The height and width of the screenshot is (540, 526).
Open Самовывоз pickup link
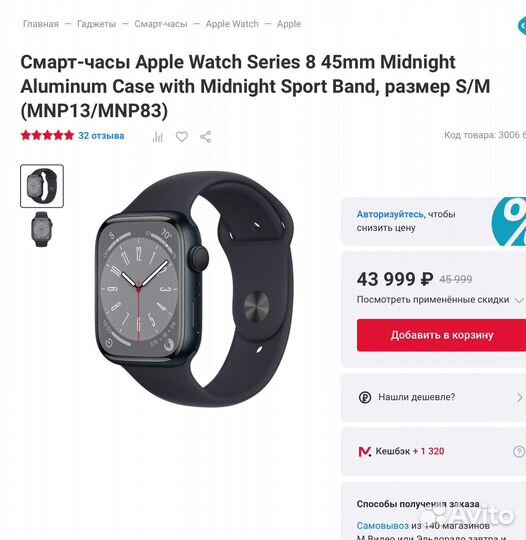[382, 526]
